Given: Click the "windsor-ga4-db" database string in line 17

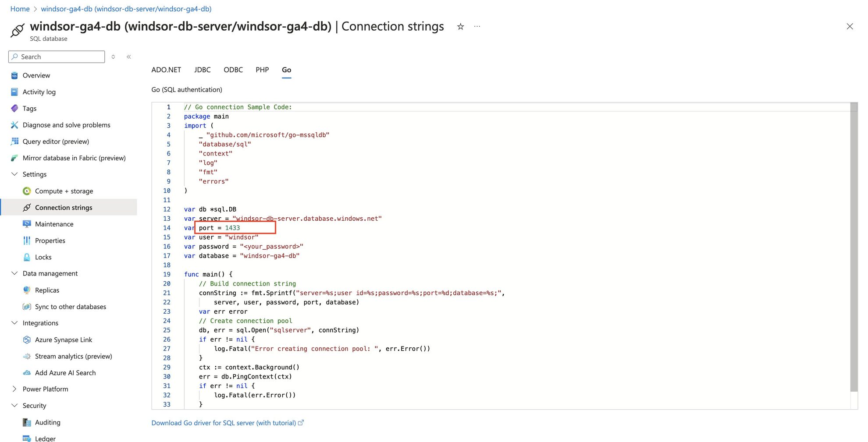Looking at the screenshot, I should point(270,256).
